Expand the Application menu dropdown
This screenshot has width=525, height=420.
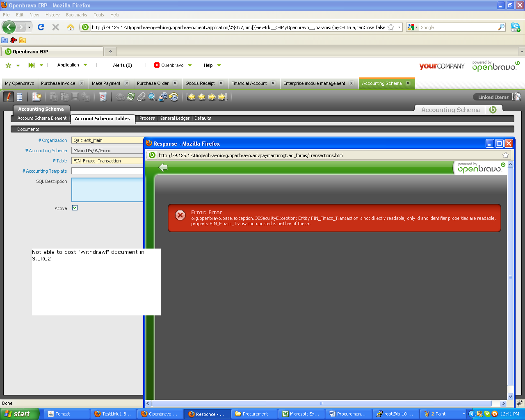85,65
